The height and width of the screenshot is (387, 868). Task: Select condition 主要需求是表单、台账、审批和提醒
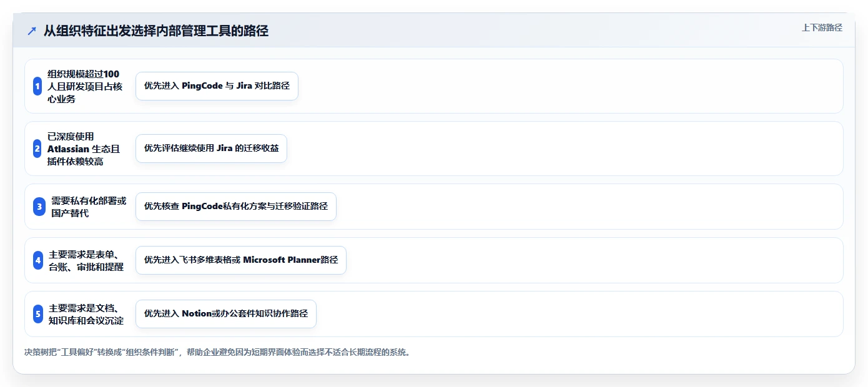point(86,260)
